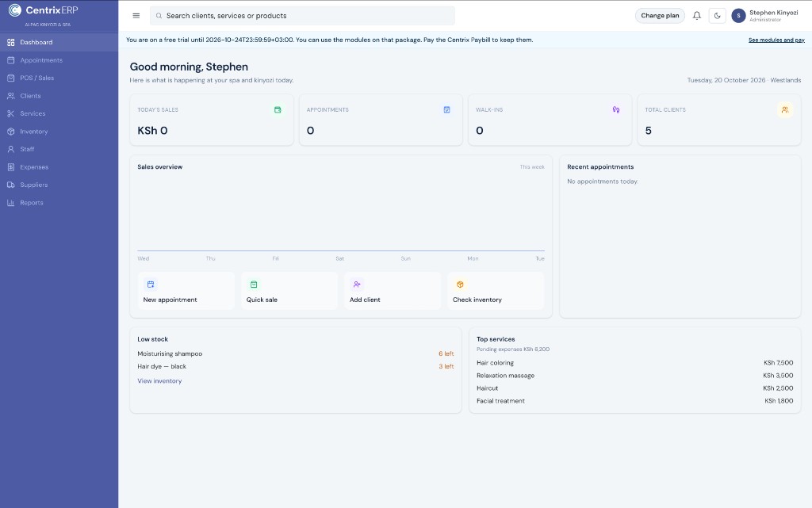Click the Dashboard grid icon in sidebar
The height and width of the screenshot is (508, 812).
[11, 43]
